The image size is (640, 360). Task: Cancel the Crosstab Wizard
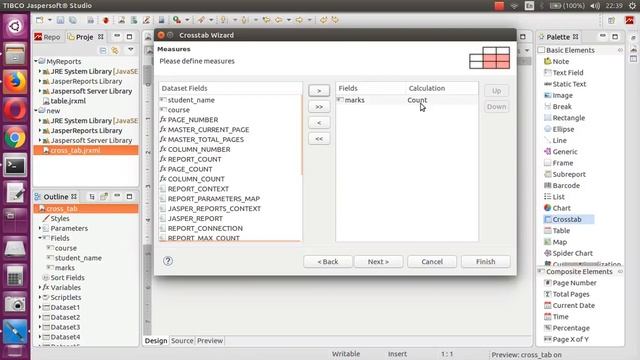click(x=432, y=262)
